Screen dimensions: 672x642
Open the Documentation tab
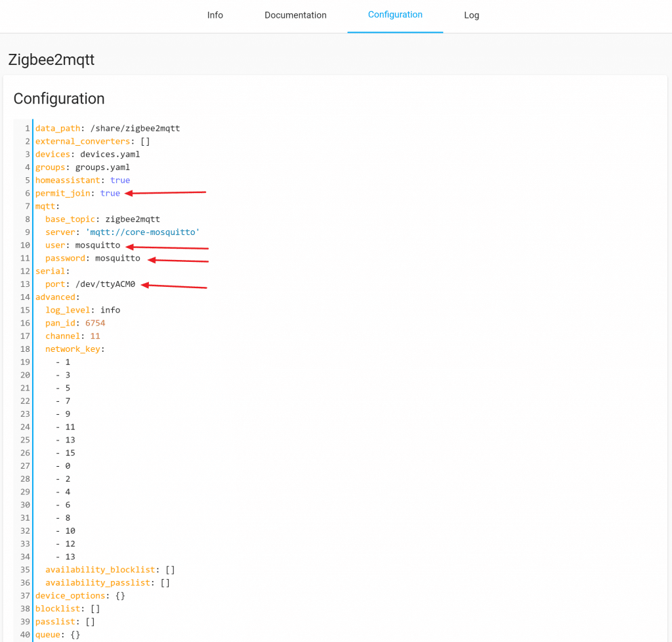click(295, 16)
